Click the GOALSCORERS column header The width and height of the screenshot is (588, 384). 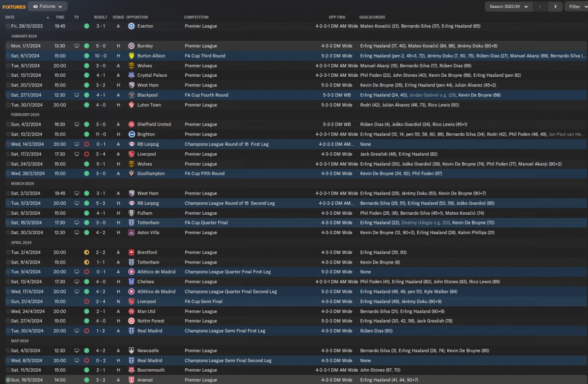pos(372,17)
